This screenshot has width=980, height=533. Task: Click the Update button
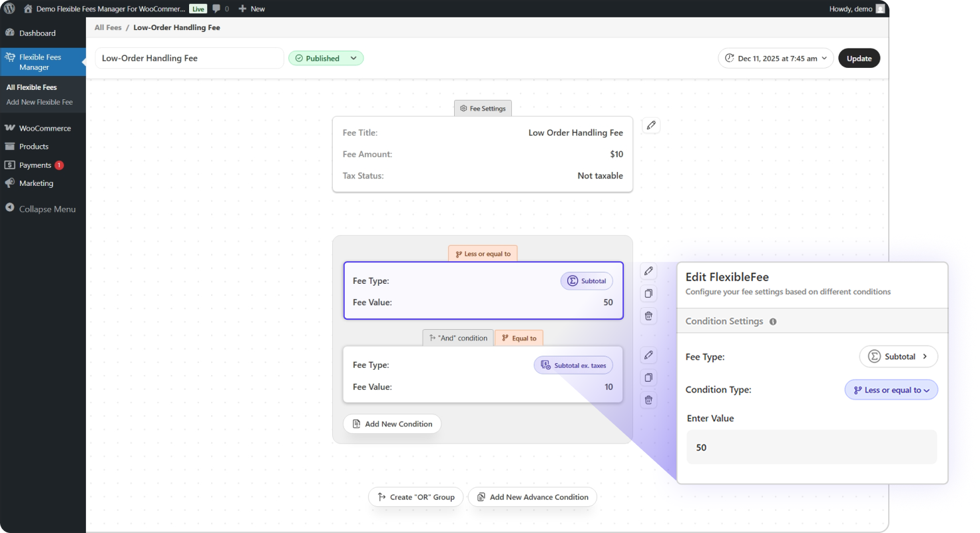click(859, 59)
